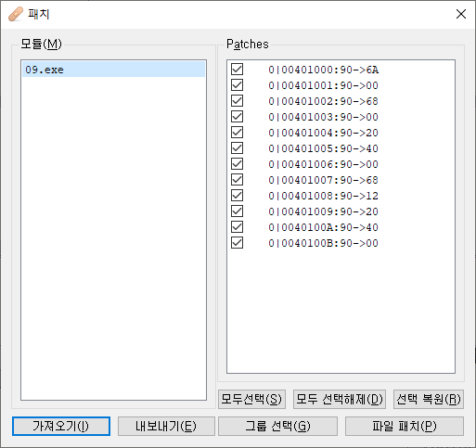The width and height of the screenshot is (476, 448).
Task: Click the 가져오기(I) import button
Action: 61,426
